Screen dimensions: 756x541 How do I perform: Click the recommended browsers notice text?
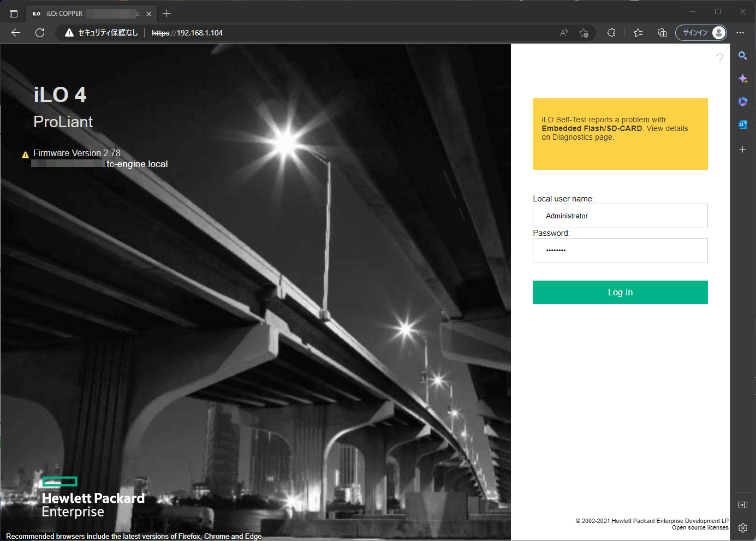[x=134, y=536]
